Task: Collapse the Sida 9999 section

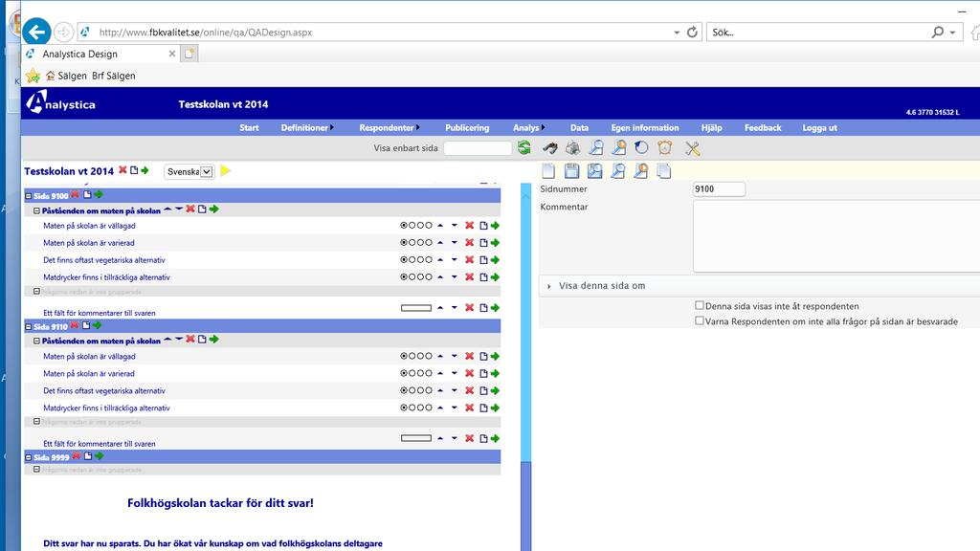Action: 28,457
